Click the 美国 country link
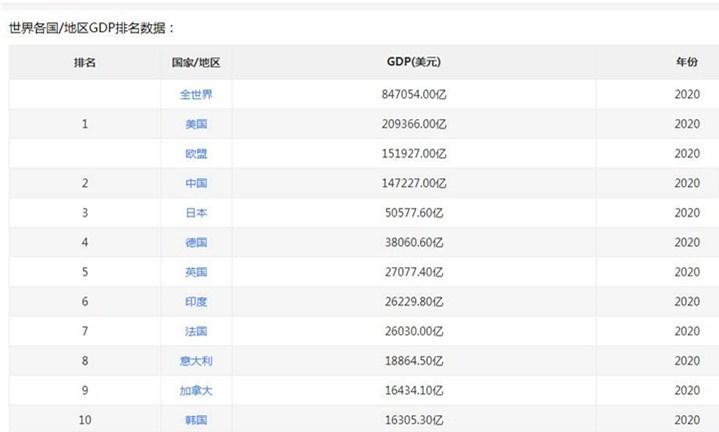719x432 pixels. (196, 124)
